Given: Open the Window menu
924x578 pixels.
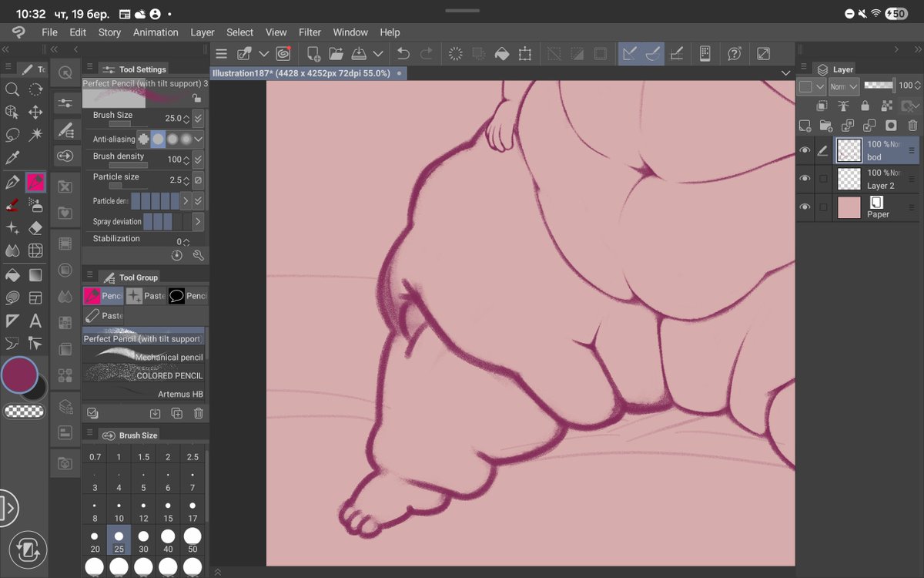Looking at the screenshot, I should (x=350, y=32).
